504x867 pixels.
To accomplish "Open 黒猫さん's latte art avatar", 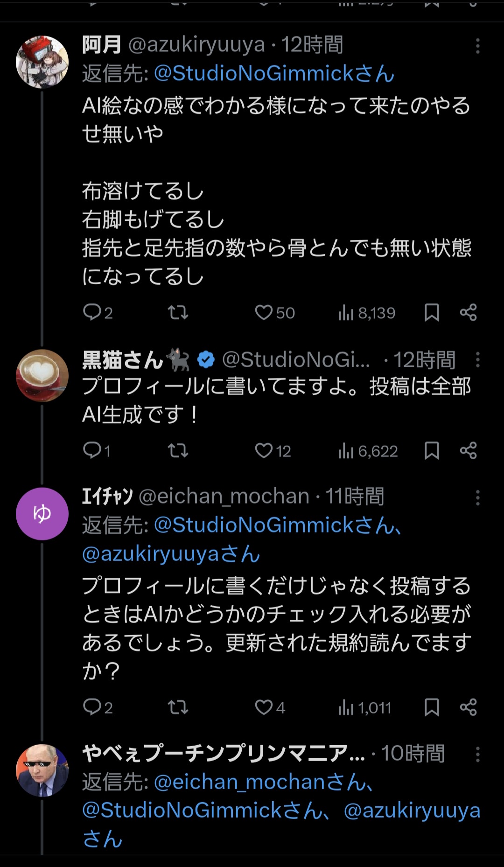I will (x=42, y=376).
